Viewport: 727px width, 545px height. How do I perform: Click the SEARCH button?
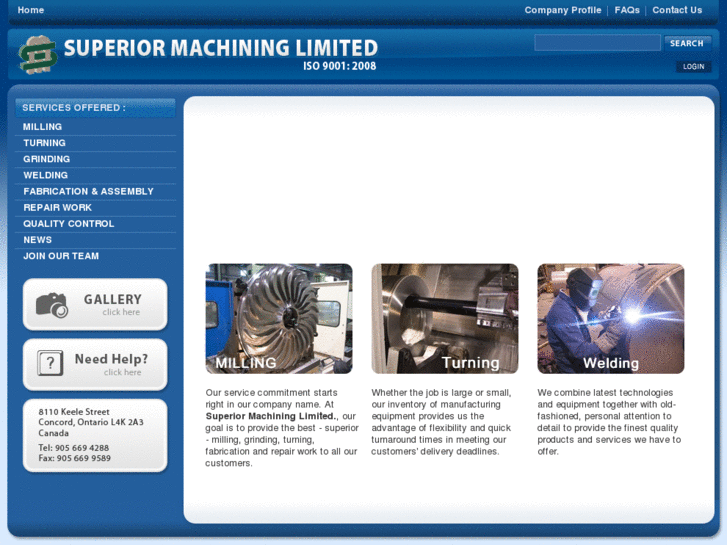(687, 43)
